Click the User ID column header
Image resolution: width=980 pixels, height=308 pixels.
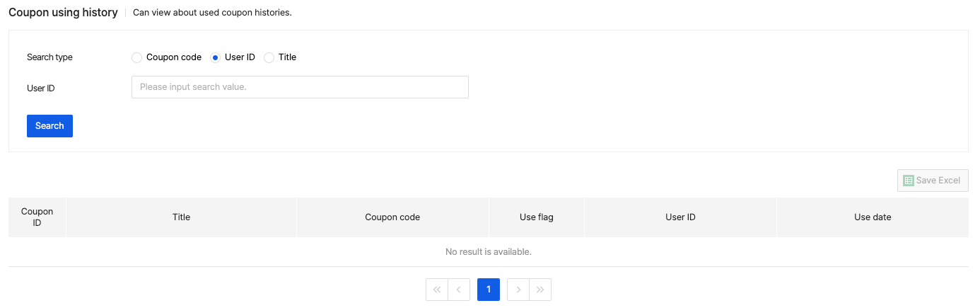pos(680,217)
